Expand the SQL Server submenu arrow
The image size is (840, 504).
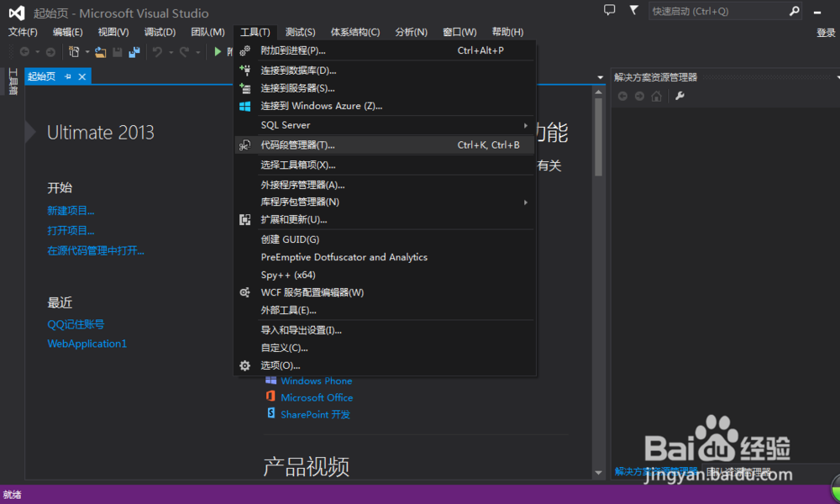click(x=526, y=125)
